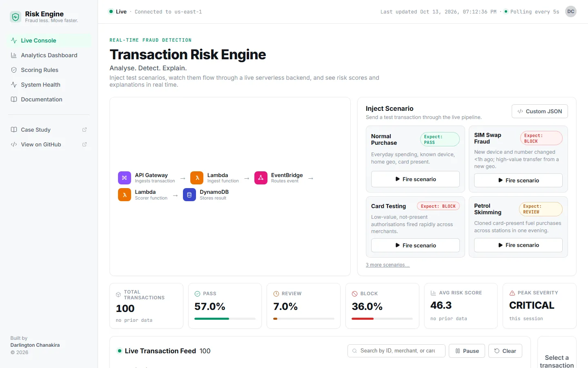Click the 46.3 average risk score
This screenshot has width=588, height=368.
click(441, 305)
